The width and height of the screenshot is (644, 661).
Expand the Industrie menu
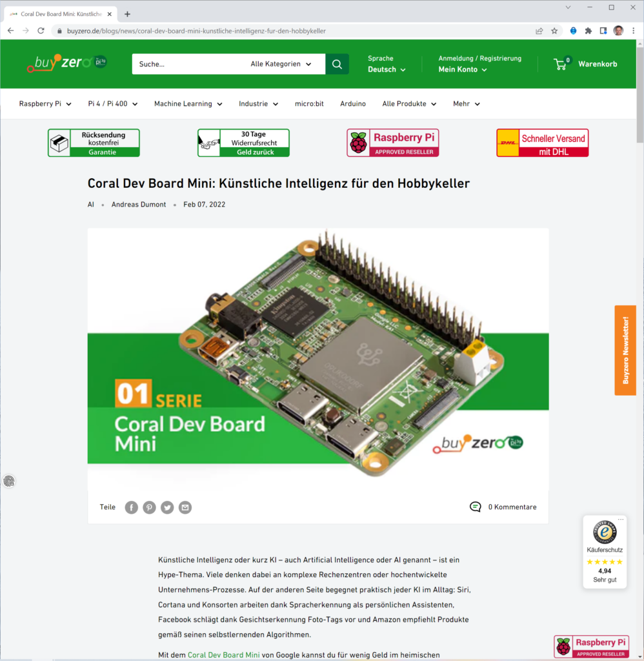click(258, 104)
